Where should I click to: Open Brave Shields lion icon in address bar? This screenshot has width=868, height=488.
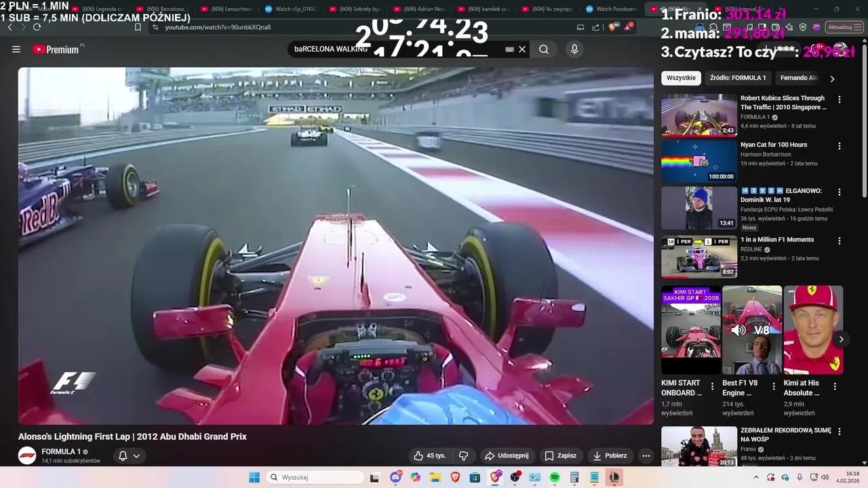[x=612, y=27]
